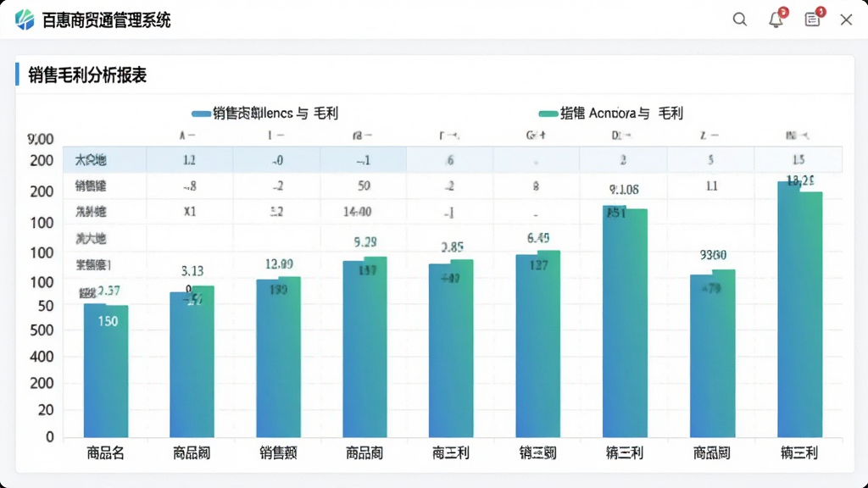This screenshot has width=868, height=488.
Task: Open the notification bell
Action: 776,20
